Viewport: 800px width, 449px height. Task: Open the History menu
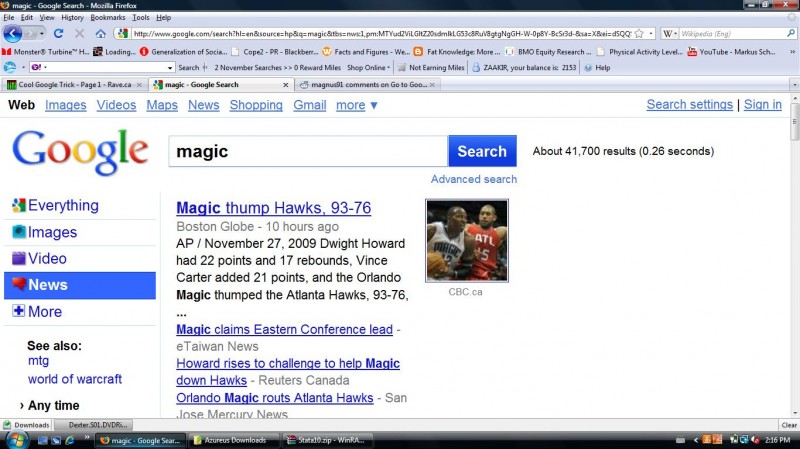pos(72,17)
